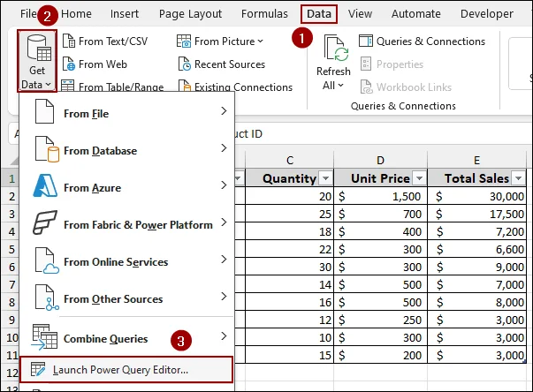Open the Queries & Connections pane icon

(x=366, y=41)
